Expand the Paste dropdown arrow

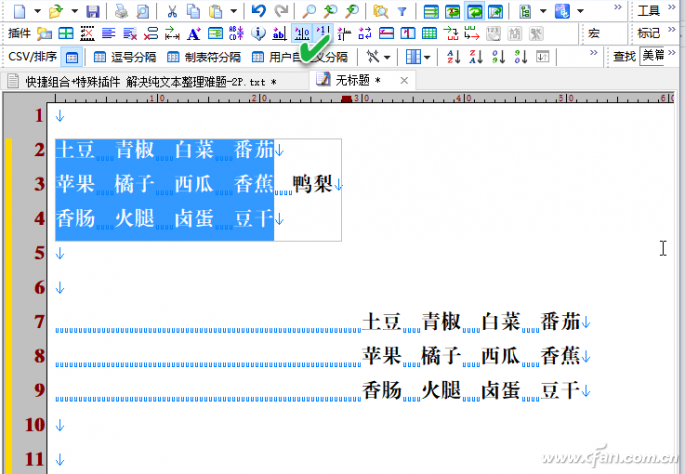(x=234, y=11)
